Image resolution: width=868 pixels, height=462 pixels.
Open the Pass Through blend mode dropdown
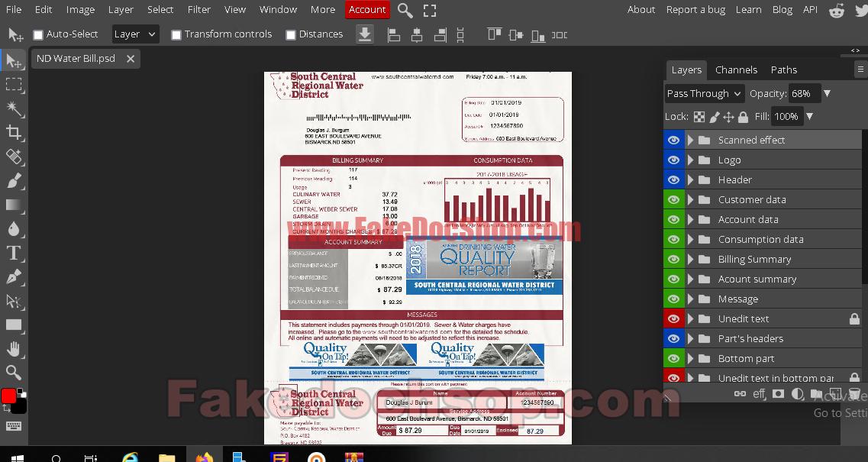tap(703, 93)
